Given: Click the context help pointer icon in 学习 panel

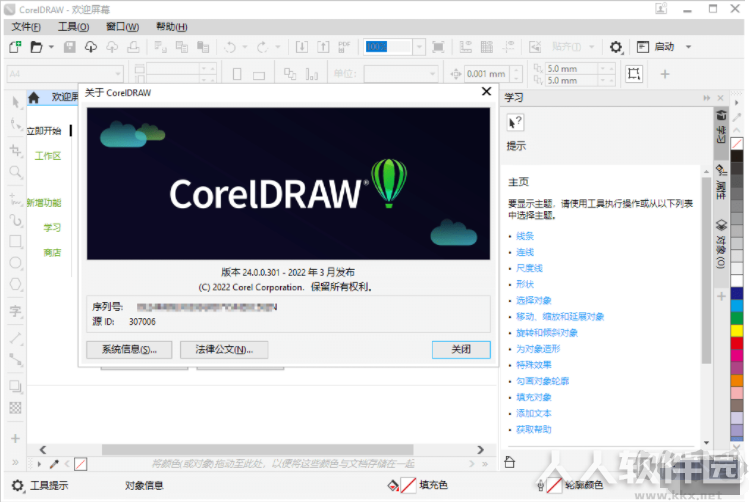Looking at the screenshot, I should [x=515, y=123].
